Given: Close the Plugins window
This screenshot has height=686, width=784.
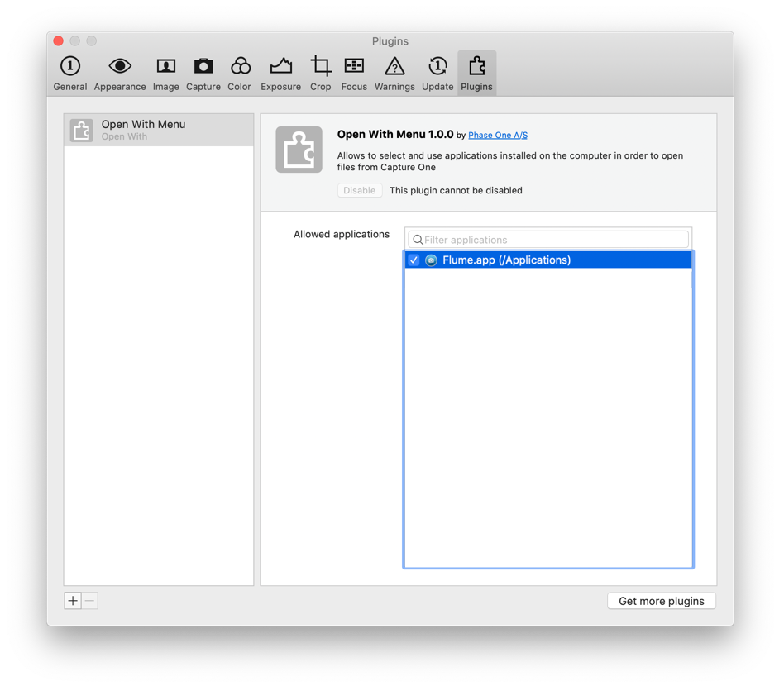Looking at the screenshot, I should [x=59, y=41].
